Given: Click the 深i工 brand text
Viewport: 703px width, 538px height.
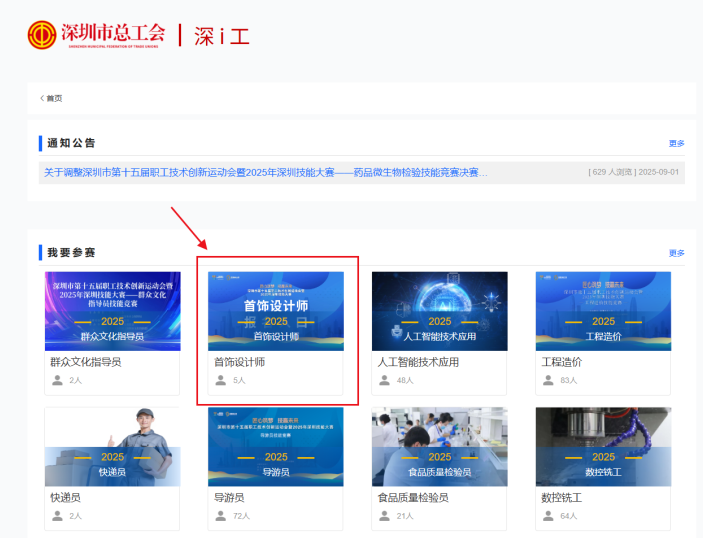Looking at the screenshot, I should coord(221,36).
